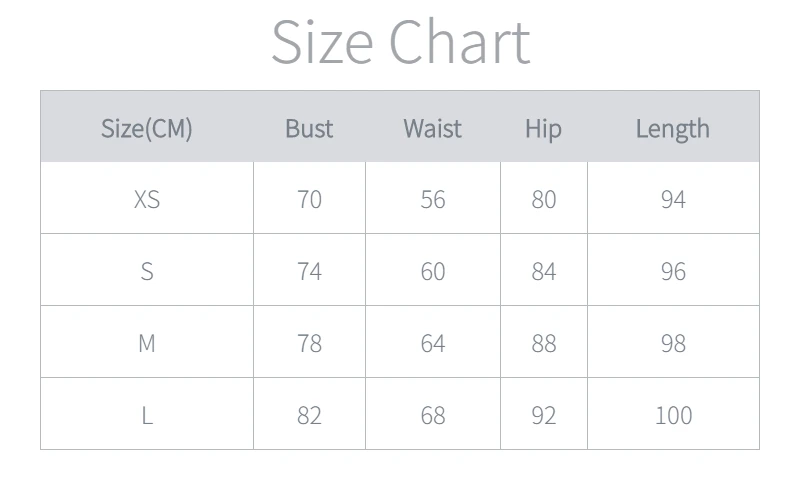The width and height of the screenshot is (800, 500).
Task: Select the Hip column header
Action: 543,129
